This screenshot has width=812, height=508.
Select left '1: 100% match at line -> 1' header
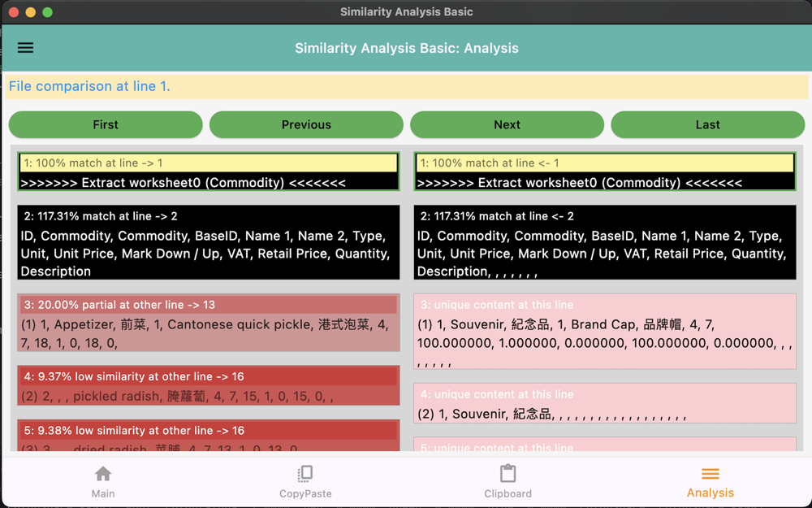coord(208,163)
